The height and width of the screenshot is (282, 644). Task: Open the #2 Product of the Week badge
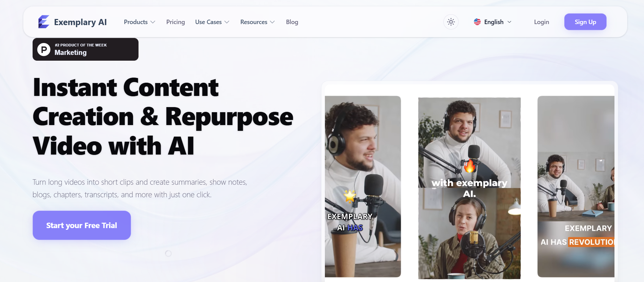point(86,49)
